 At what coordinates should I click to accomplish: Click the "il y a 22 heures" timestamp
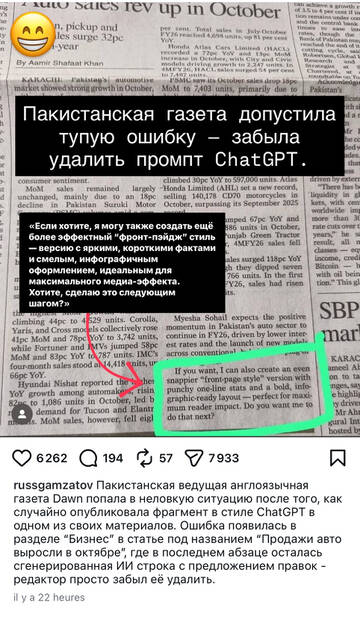tap(49, 597)
